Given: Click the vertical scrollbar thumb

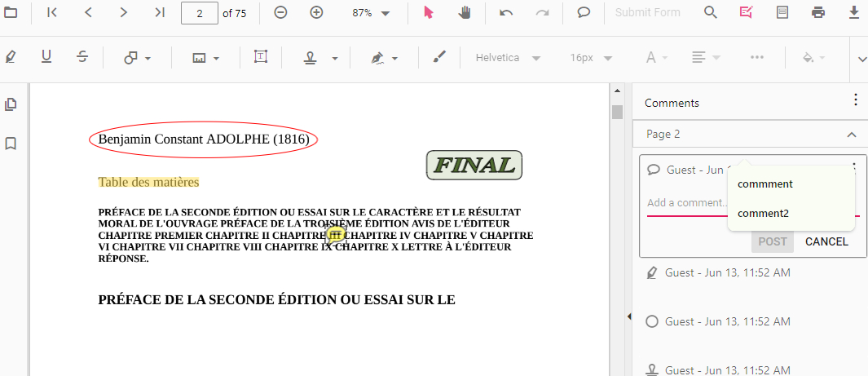Looking at the screenshot, I should coord(617,113).
